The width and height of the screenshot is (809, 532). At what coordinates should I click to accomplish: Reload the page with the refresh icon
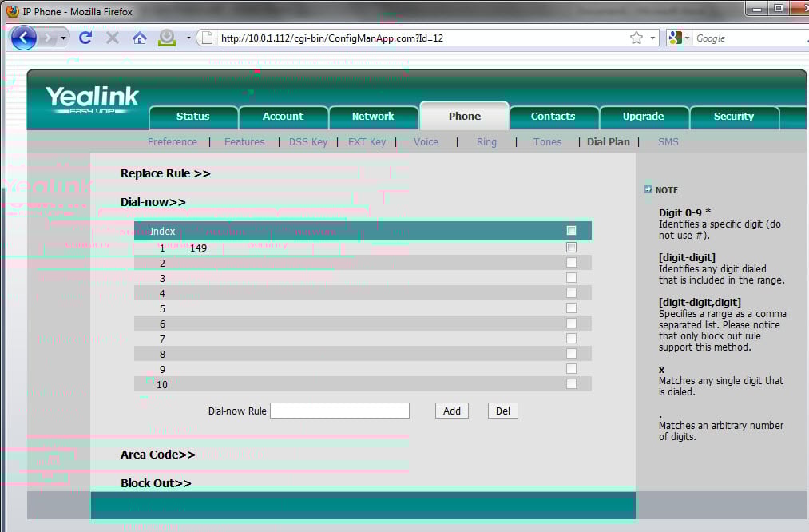[85, 38]
